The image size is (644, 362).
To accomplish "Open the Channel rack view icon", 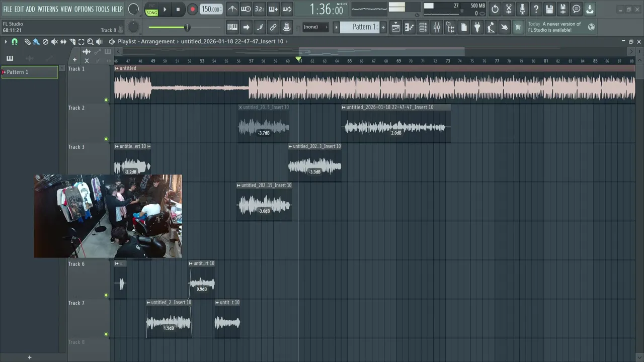I will [x=423, y=27].
